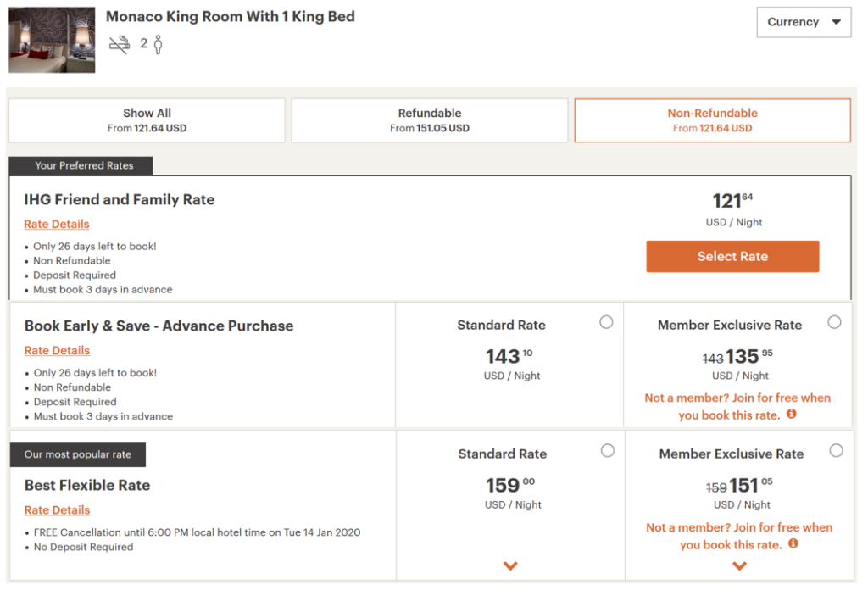Screen dimensions: 868x590
Task: Open Rate Details for Best Flexible Rate
Action: pos(56,509)
